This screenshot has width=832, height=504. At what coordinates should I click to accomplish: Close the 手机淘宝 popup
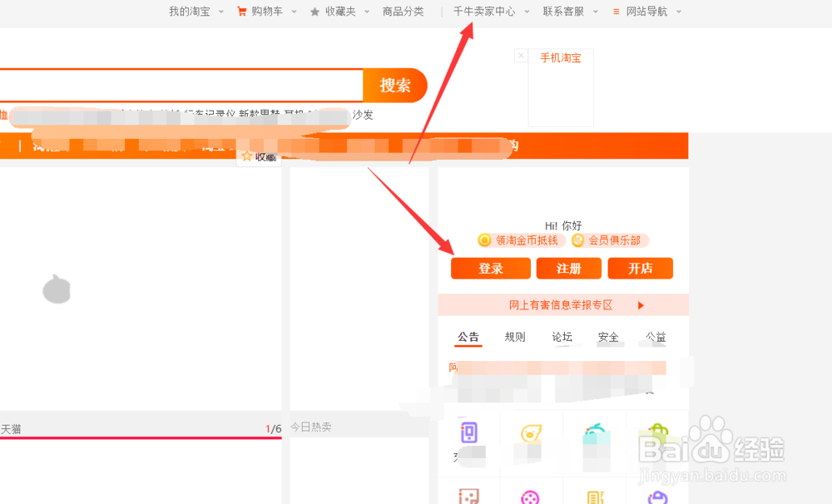[x=521, y=55]
